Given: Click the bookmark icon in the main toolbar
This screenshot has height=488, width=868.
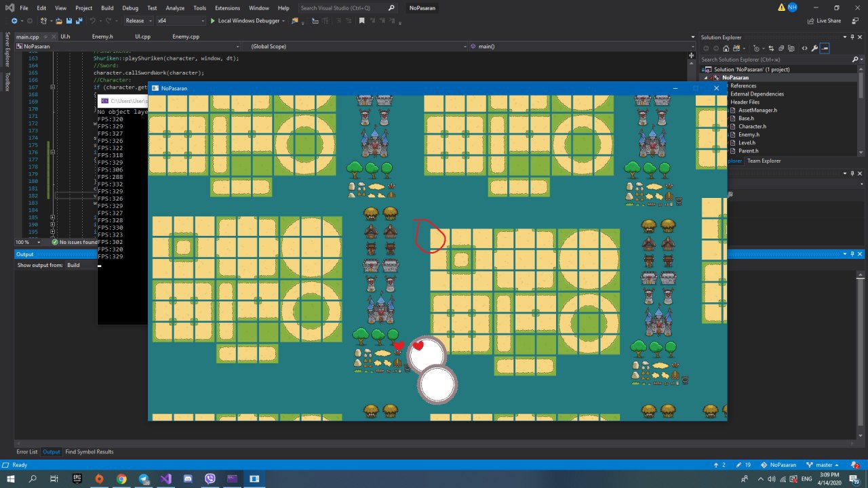Looking at the screenshot, I should click(x=362, y=21).
